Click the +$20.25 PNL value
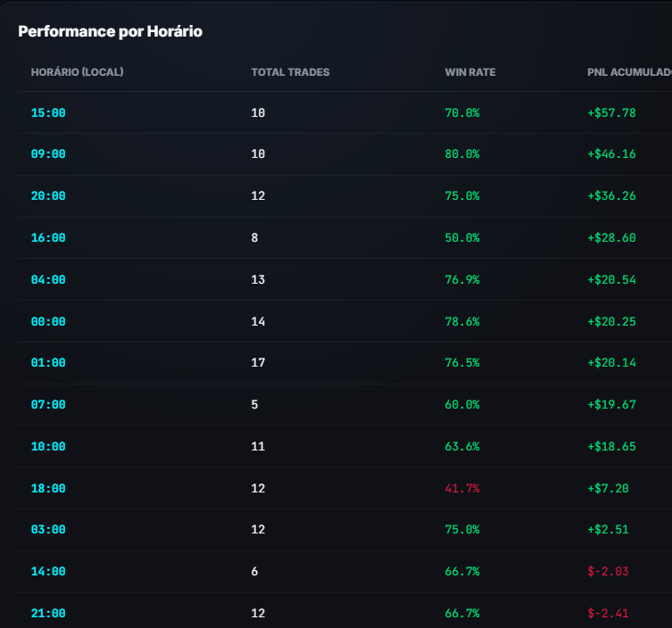672x628 pixels. (611, 322)
